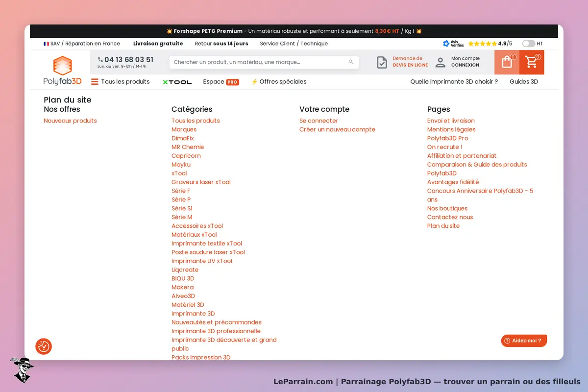Click the Aidez-moi help button
This screenshot has height=392, width=588.
(524, 341)
